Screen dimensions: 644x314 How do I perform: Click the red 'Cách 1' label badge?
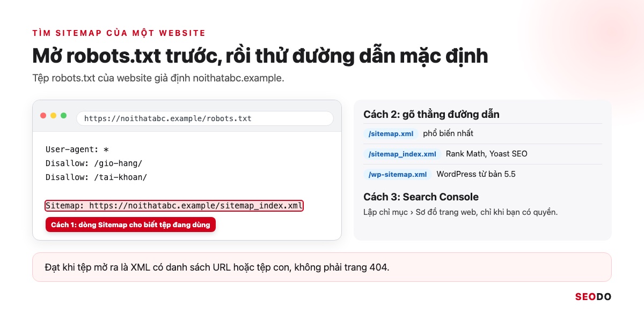coord(130,225)
